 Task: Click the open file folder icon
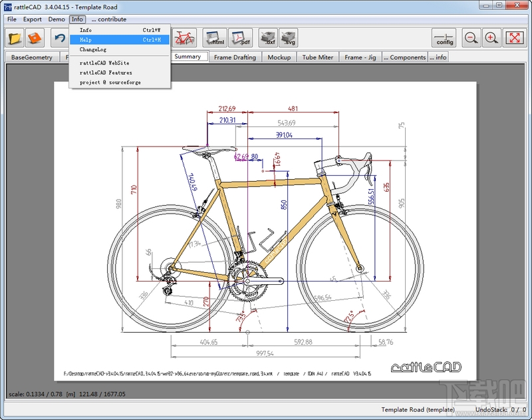pyautogui.click(x=15, y=38)
